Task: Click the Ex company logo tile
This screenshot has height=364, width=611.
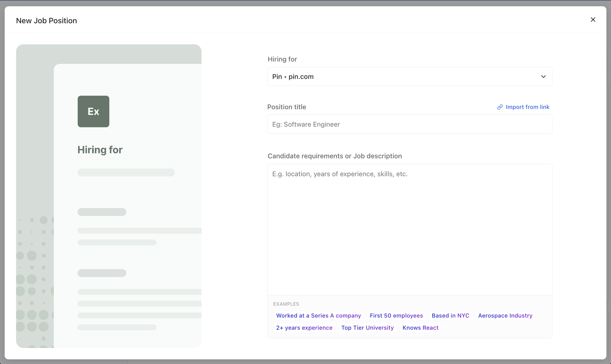Action: pyautogui.click(x=93, y=111)
